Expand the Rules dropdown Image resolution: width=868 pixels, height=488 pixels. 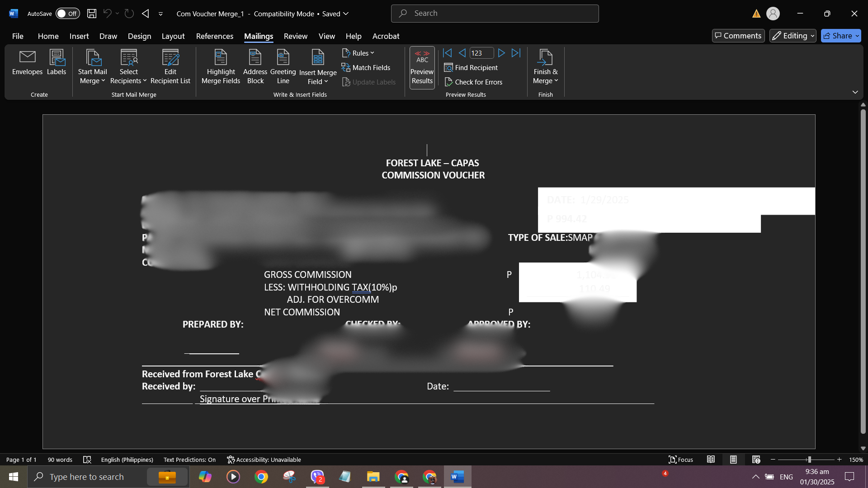coord(359,53)
